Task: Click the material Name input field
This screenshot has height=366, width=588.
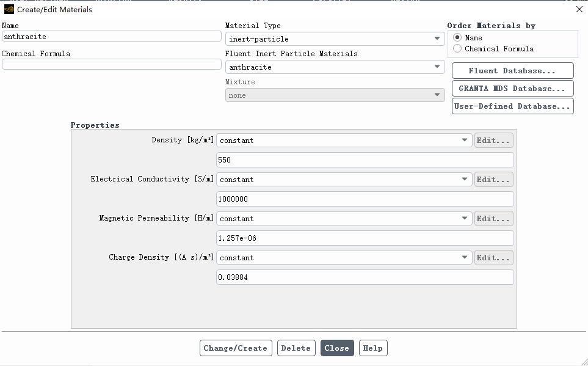Action: click(x=111, y=37)
